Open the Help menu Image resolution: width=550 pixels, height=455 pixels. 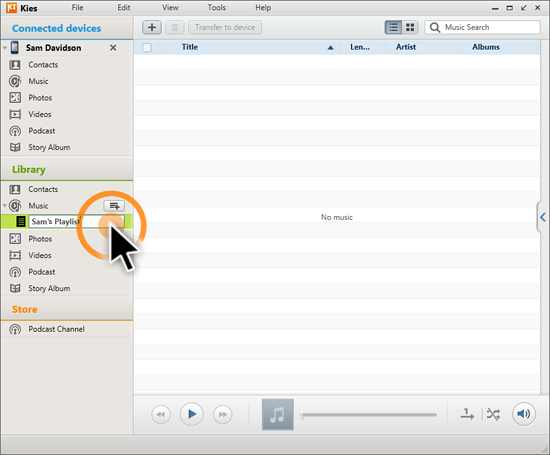(263, 8)
